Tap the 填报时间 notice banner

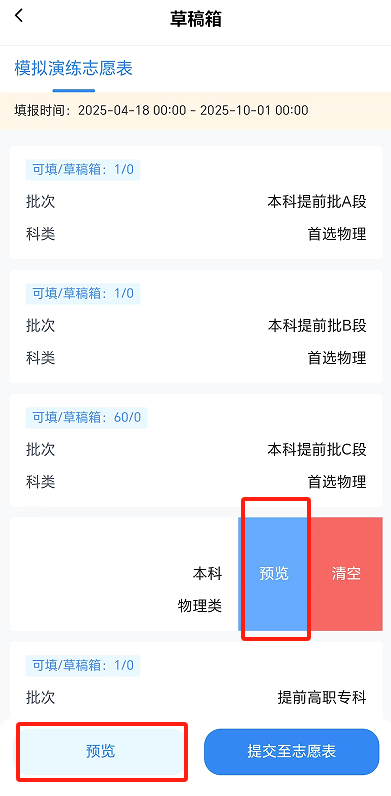point(196,110)
